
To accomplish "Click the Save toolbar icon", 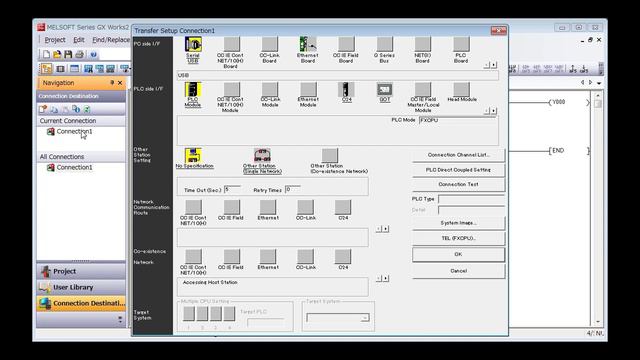I will pos(68,54).
